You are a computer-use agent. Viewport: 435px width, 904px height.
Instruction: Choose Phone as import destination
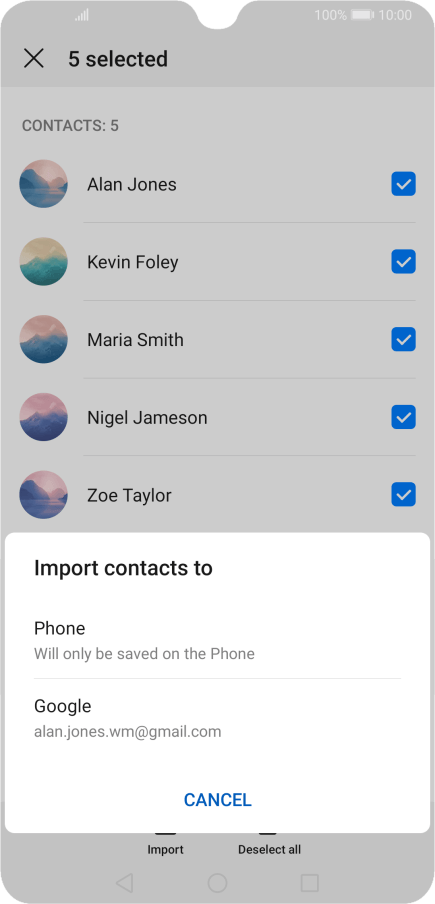click(x=217, y=640)
